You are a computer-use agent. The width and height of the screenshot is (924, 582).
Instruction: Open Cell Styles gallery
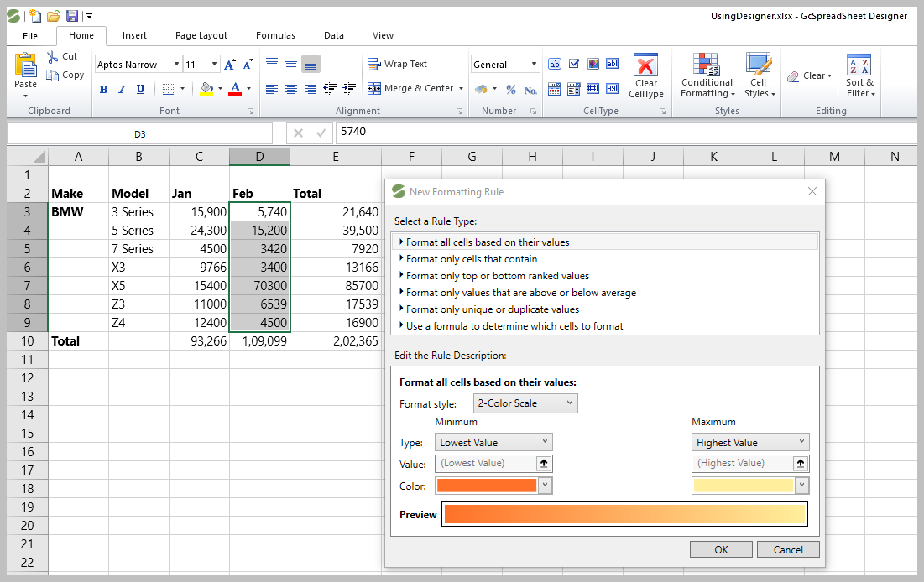tap(759, 75)
